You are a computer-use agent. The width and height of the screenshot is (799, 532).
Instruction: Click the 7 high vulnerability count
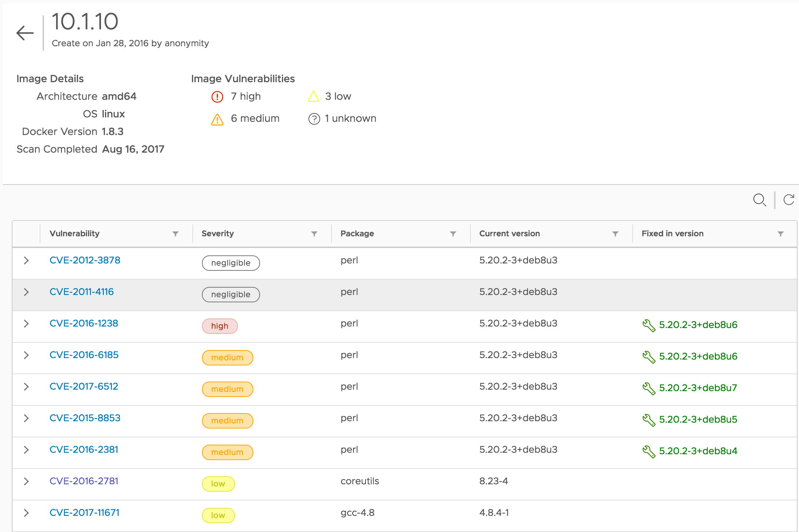click(246, 96)
